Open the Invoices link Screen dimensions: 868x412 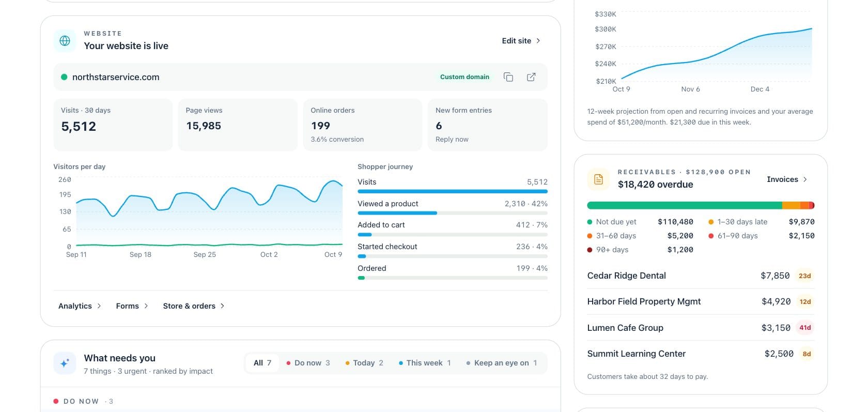click(x=787, y=179)
